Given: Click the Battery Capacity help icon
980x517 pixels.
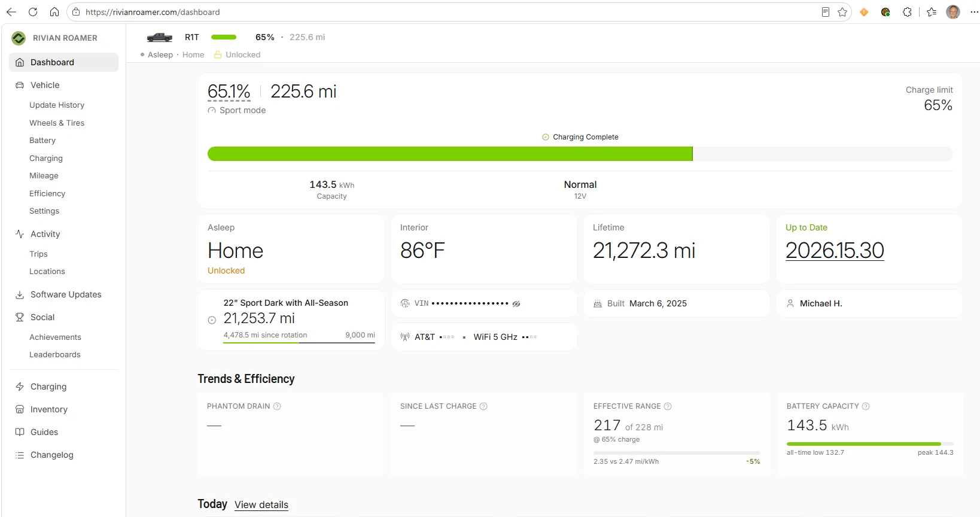Looking at the screenshot, I should coord(866,406).
